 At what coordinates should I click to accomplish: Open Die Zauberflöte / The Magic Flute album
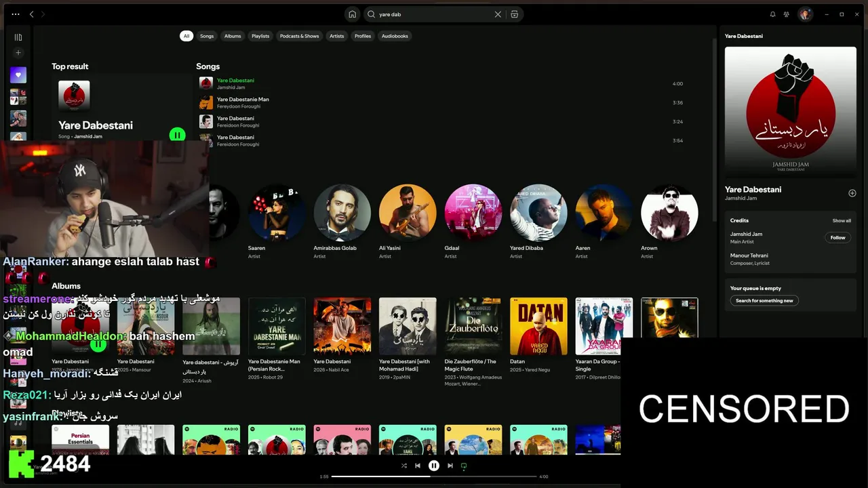473,342
